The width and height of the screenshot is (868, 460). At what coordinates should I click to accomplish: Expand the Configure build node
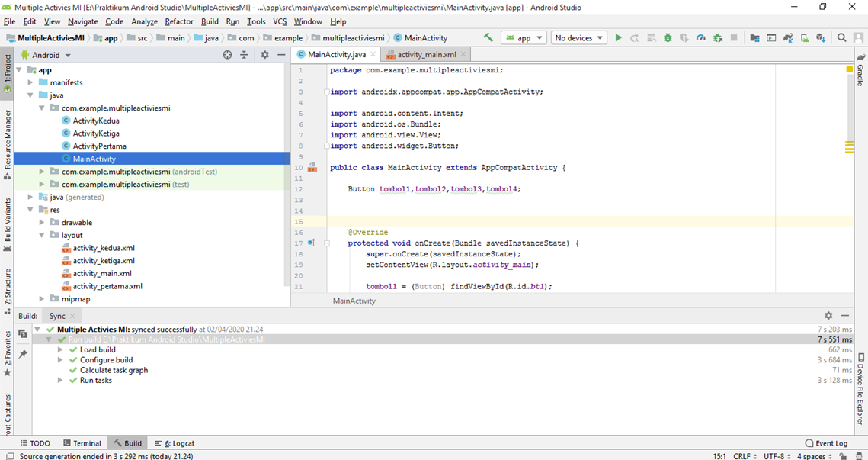click(60, 360)
